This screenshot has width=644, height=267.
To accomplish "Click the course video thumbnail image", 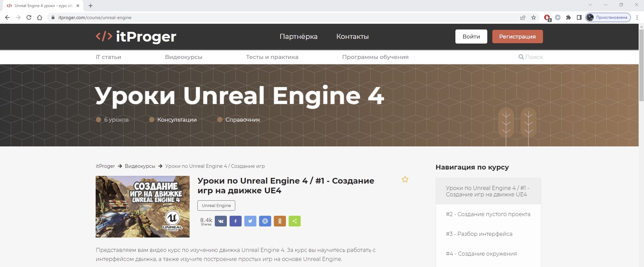I will click(x=143, y=207).
